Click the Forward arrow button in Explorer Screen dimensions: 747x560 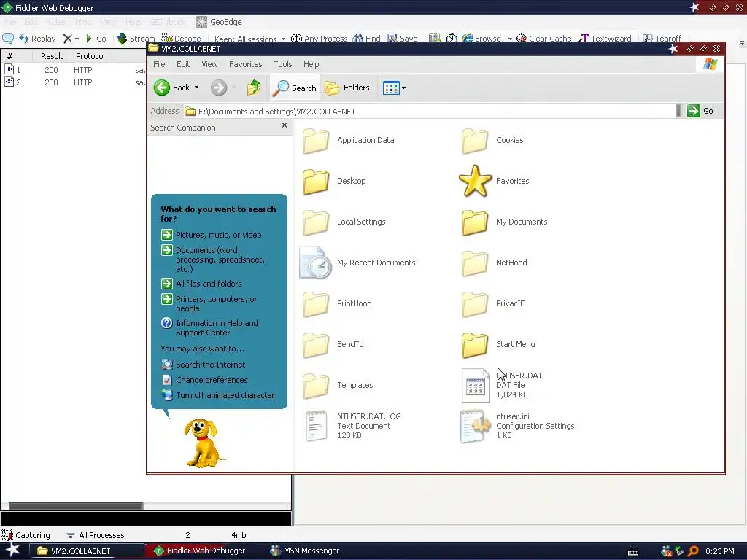[219, 87]
